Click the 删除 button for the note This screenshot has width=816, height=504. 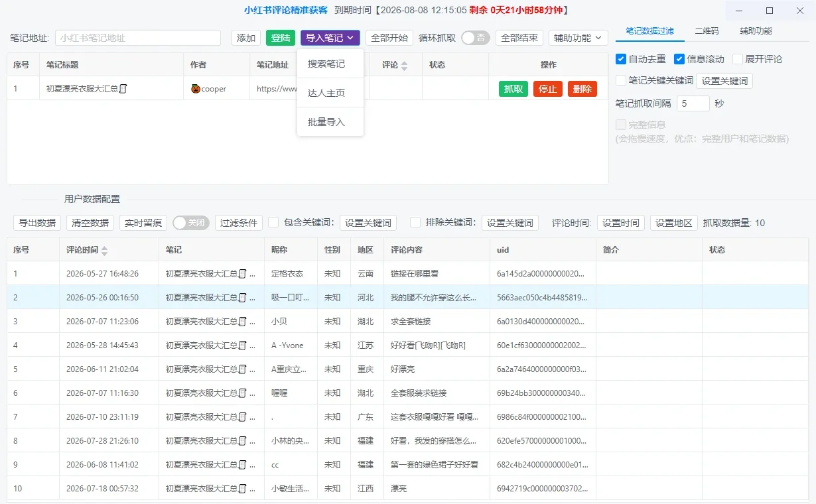click(582, 89)
